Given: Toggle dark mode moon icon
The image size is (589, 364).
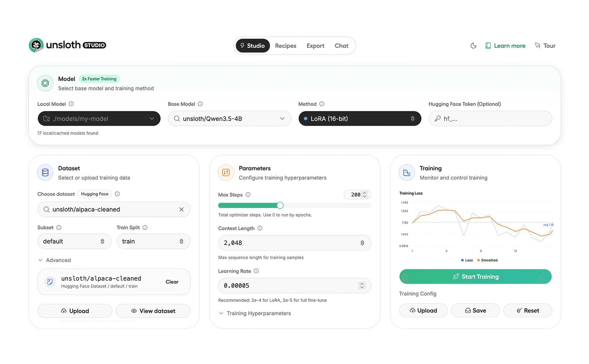Looking at the screenshot, I should pos(473,46).
